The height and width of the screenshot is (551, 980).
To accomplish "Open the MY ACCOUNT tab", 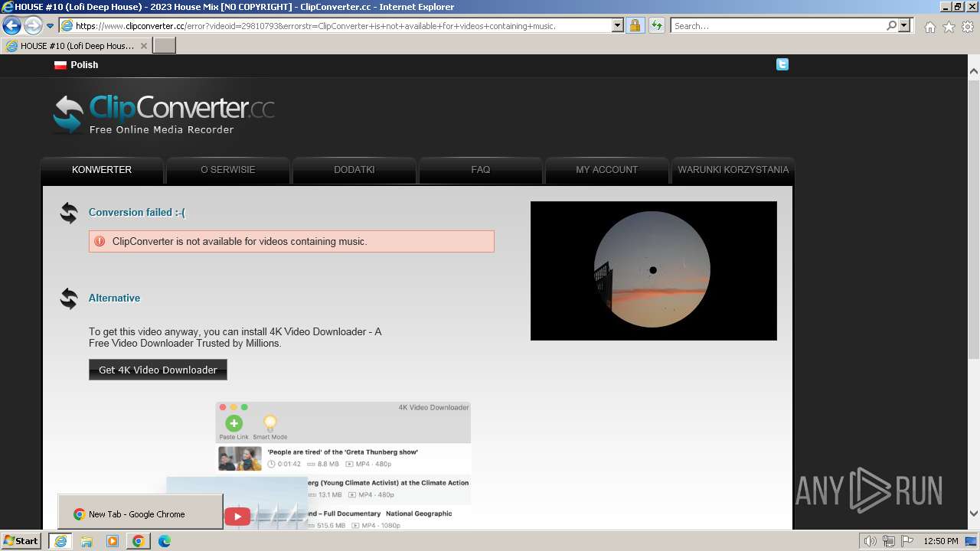I will [x=607, y=170].
